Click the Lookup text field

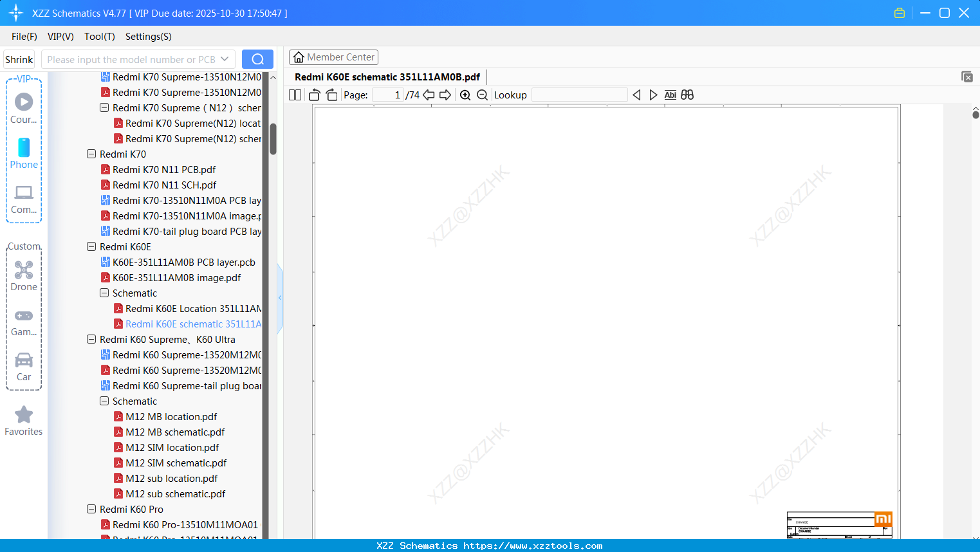(579, 95)
